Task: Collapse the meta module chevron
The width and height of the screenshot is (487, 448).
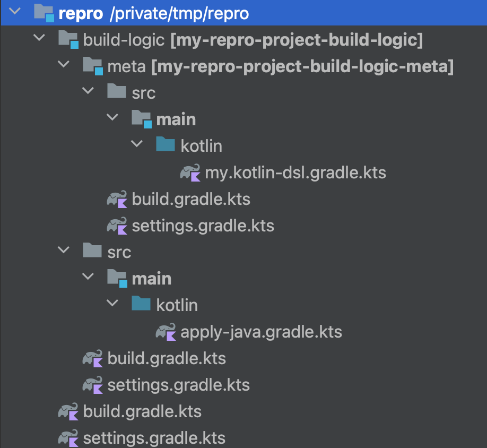Action: point(64,64)
